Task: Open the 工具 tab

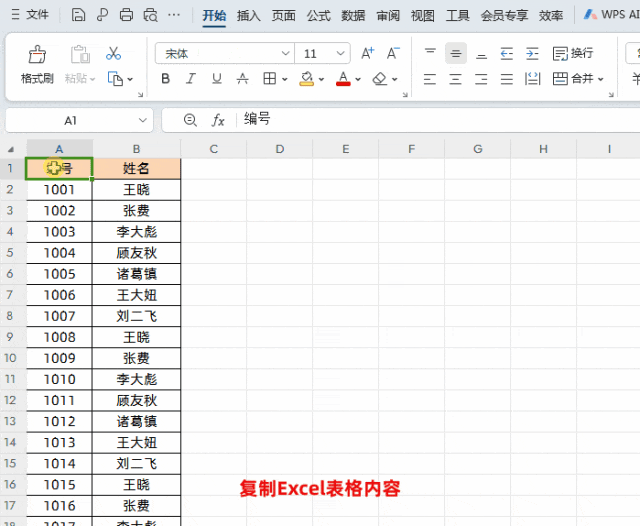Action: point(458,16)
